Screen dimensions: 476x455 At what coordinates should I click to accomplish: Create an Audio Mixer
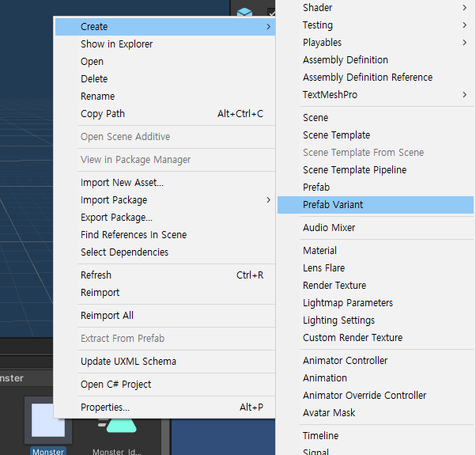376,228
